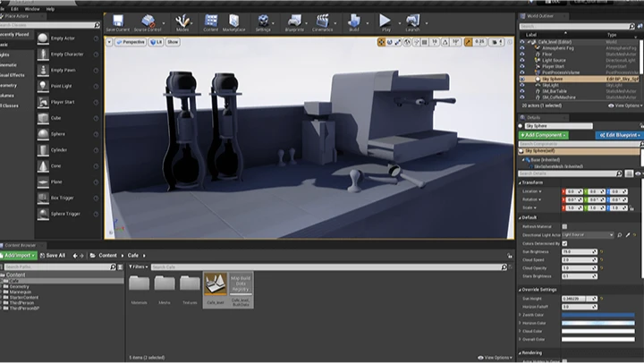Open the Content browser toolbar icon
Viewport: 644px width, 363px height.
click(211, 22)
